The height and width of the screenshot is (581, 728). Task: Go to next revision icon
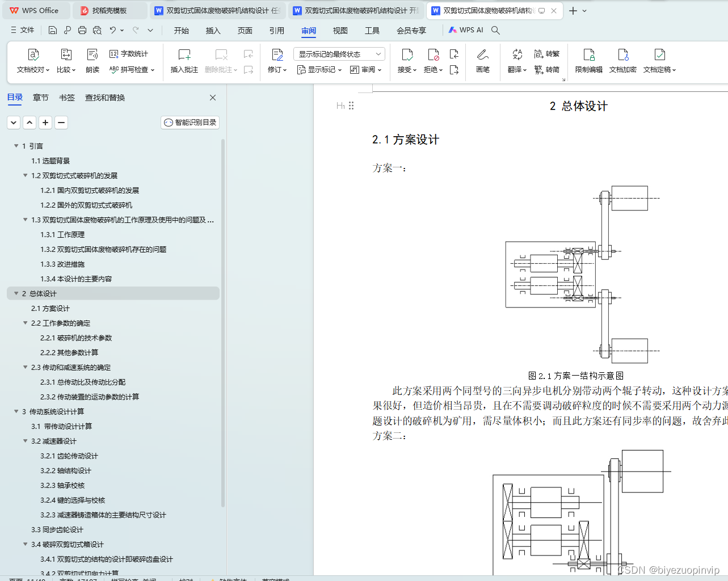click(x=454, y=70)
